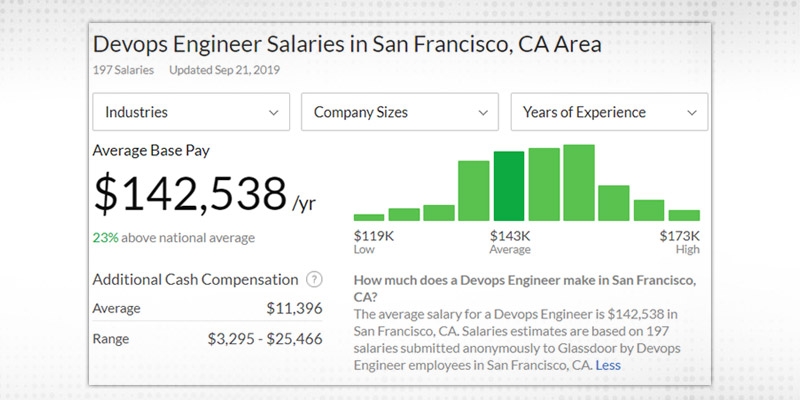Click the 23% above national average text
The image size is (800, 400).
[173, 238]
